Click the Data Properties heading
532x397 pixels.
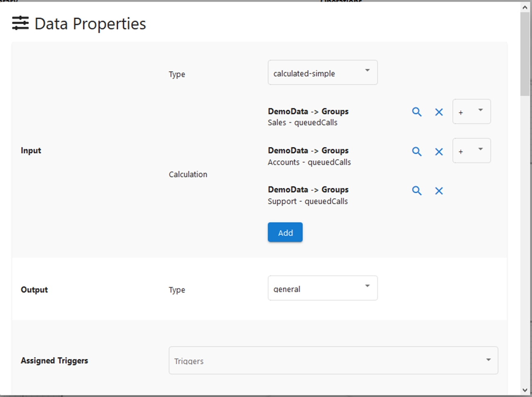[90, 24]
